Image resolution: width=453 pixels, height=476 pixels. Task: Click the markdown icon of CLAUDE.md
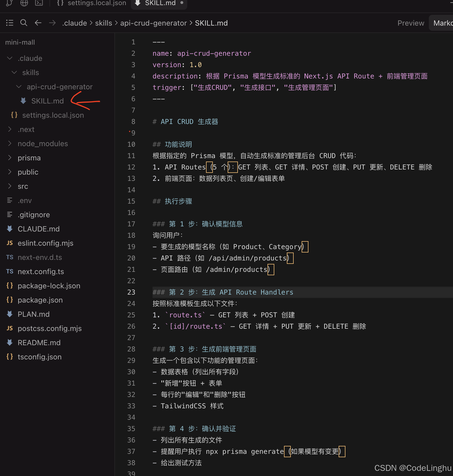pos(10,229)
